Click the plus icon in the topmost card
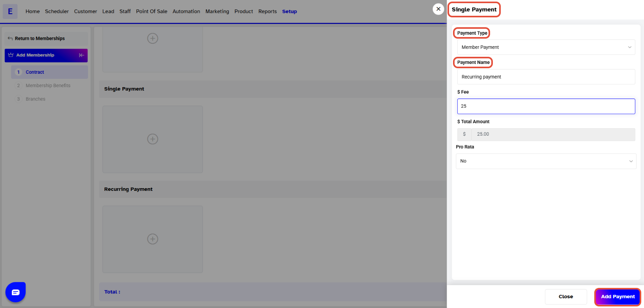 (x=153, y=38)
